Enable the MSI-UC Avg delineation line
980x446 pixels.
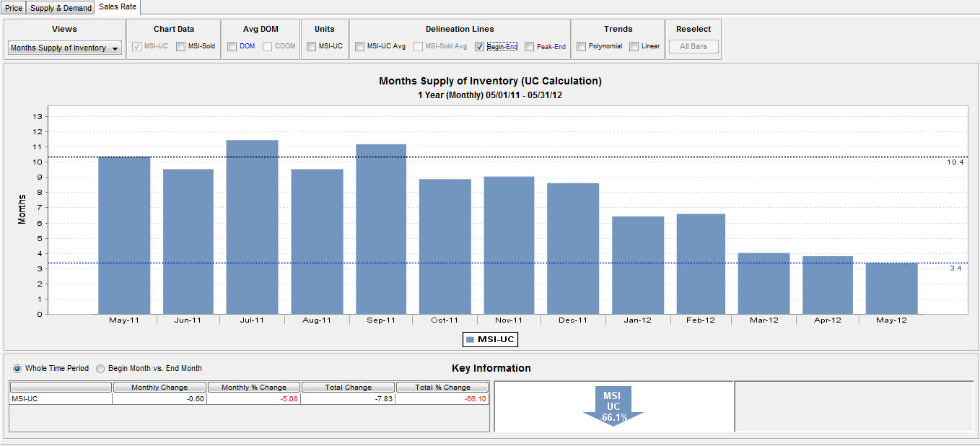(359, 46)
